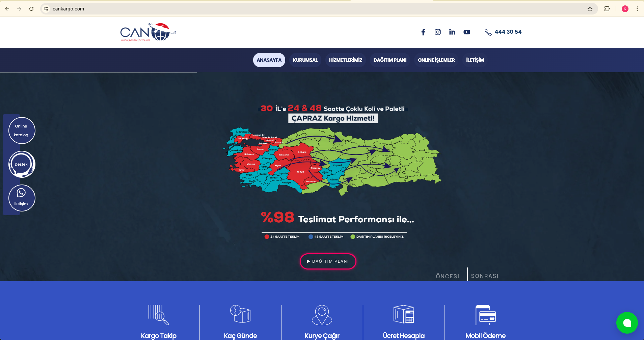Click the CAN Kargo logo
This screenshot has width=644, height=340.
(148, 32)
